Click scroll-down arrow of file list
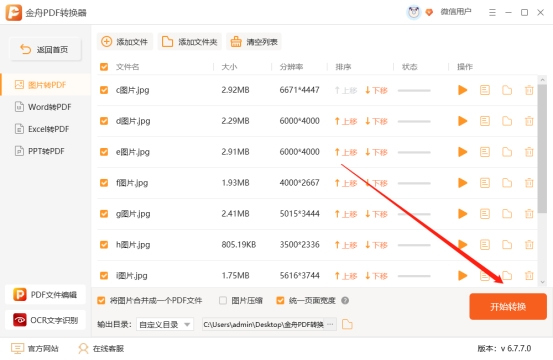This screenshot has width=553, height=360. (x=542, y=282)
